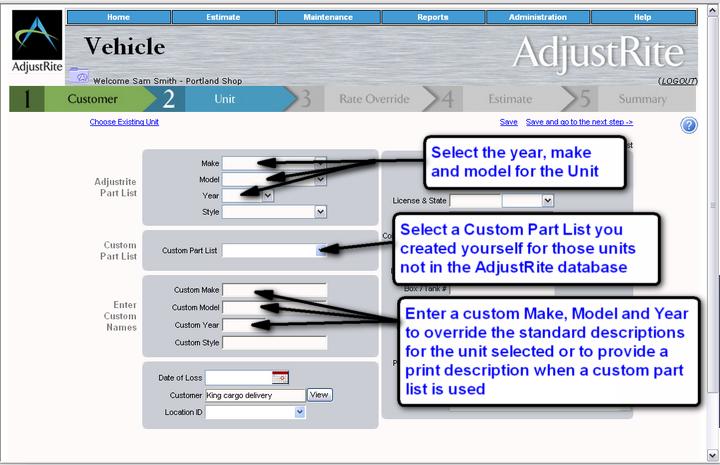Image resolution: width=720 pixels, height=465 pixels.
Task: Click the Custom Year text field
Action: pyautogui.click(x=243, y=325)
